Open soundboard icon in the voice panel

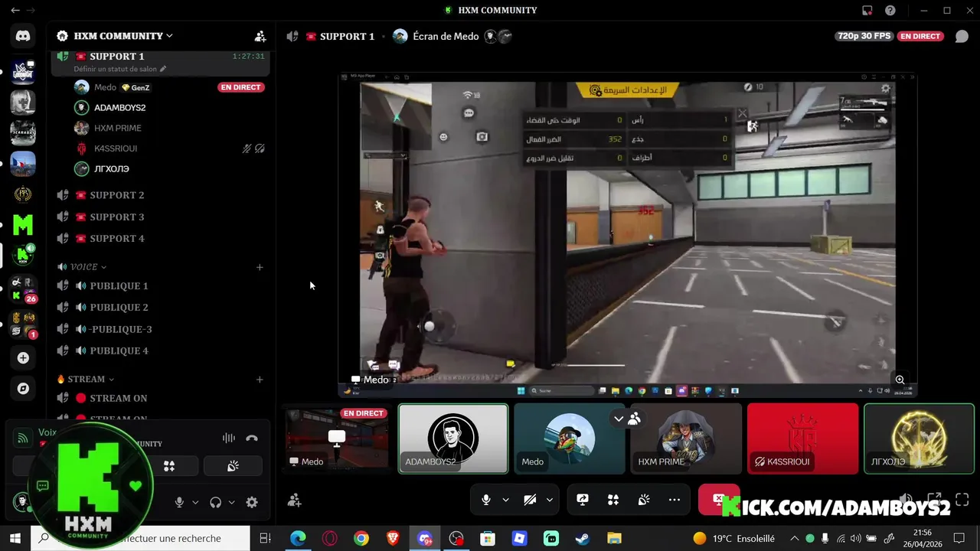[233, 466]
